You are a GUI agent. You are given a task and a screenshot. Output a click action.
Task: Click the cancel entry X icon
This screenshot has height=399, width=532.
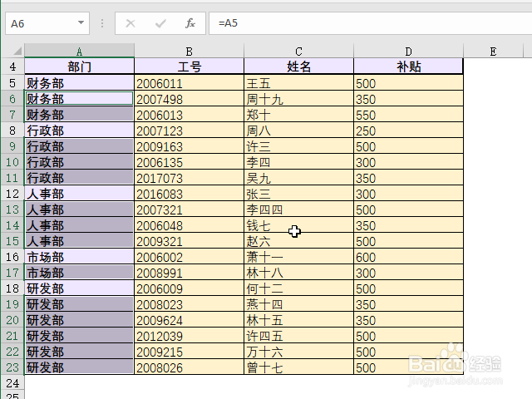point(131,23)
